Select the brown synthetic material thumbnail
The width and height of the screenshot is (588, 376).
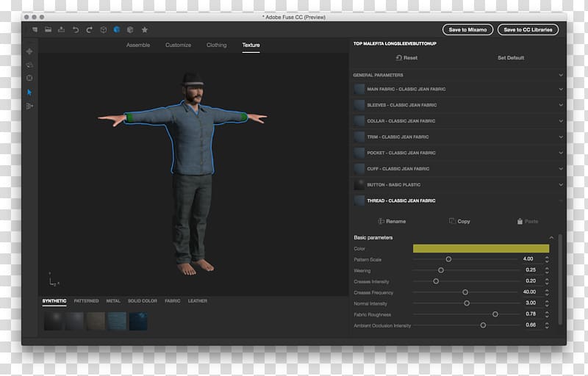[96, 322]
